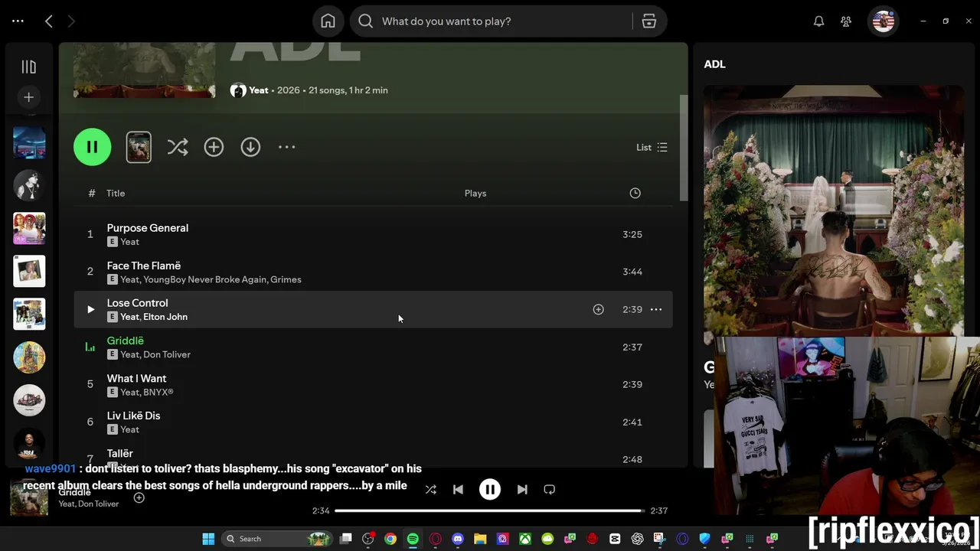Open Spotify from the taskbar
This screenshot has width=980, height=551.
pyautogui.click(x=413, y=539)
